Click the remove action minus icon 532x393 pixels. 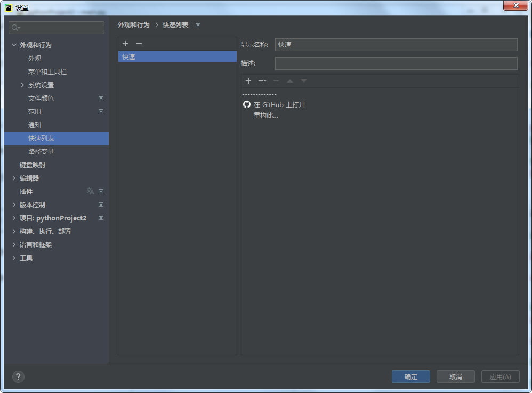pyautogui.click(x=276, y=81)
